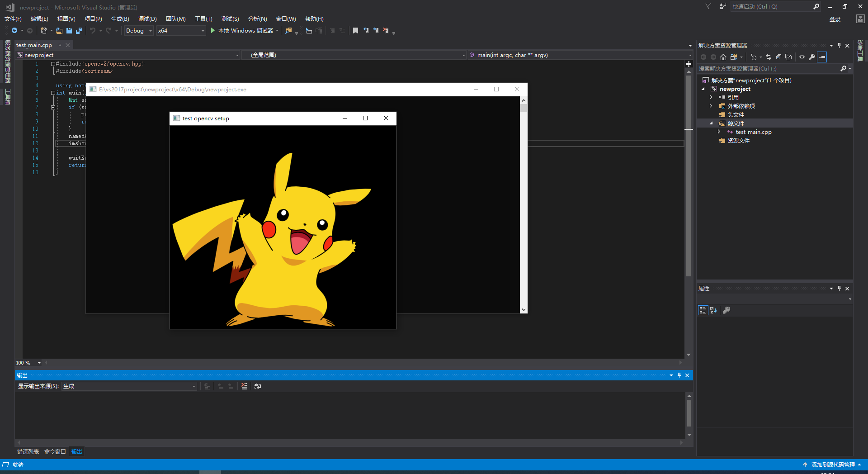Expand the 引用 references node
This screenshot has width=868, height=474.
click(711, 97)
